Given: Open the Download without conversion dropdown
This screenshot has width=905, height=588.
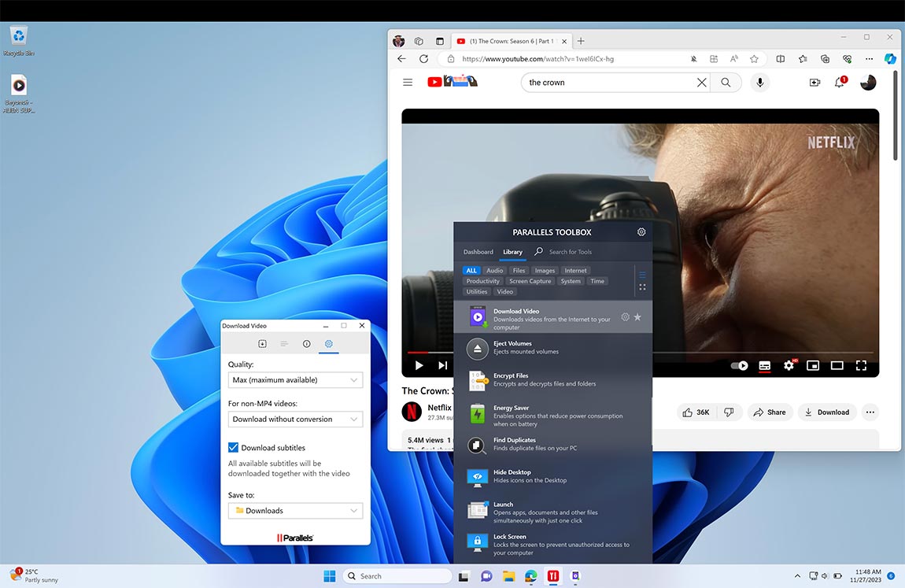Looking at the screenshot, I should coord(295,419).
